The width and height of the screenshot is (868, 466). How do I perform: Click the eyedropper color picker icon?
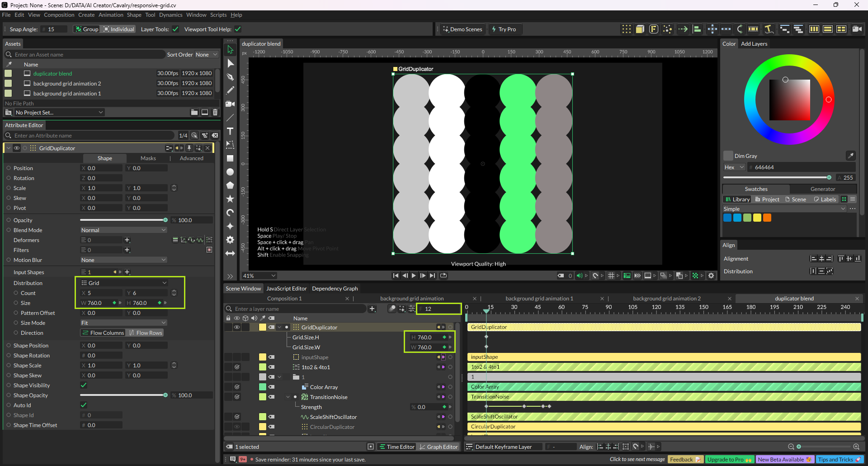pyautogui.click(x=850, y=156)
